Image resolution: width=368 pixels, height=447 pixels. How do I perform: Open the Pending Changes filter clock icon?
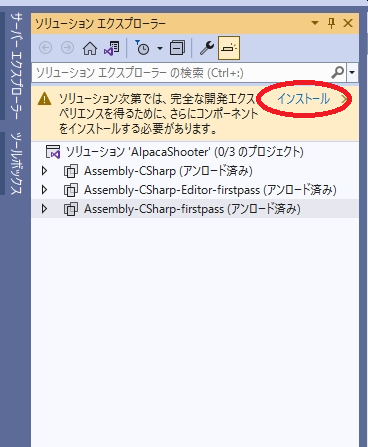click(142, 48)
